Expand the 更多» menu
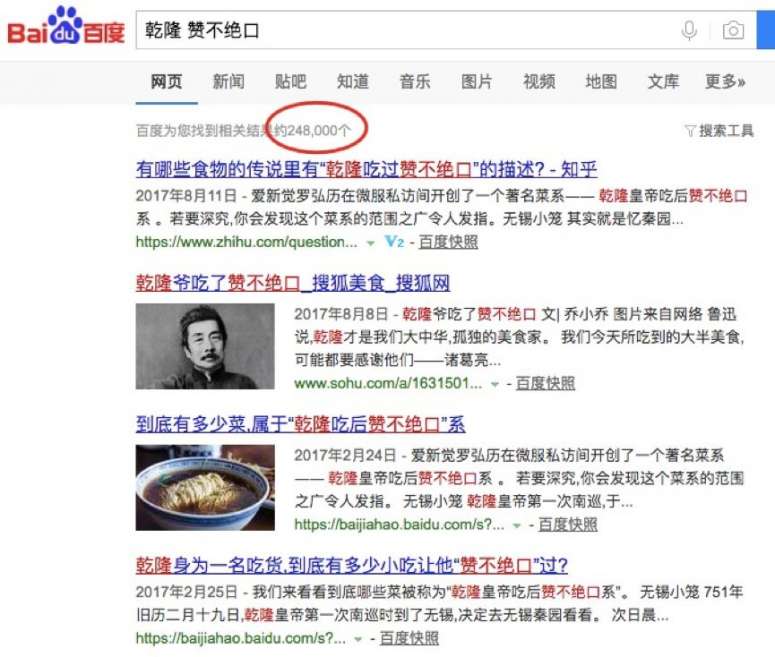Viewport: 775px width, 657px height. [x=725, y=82]
